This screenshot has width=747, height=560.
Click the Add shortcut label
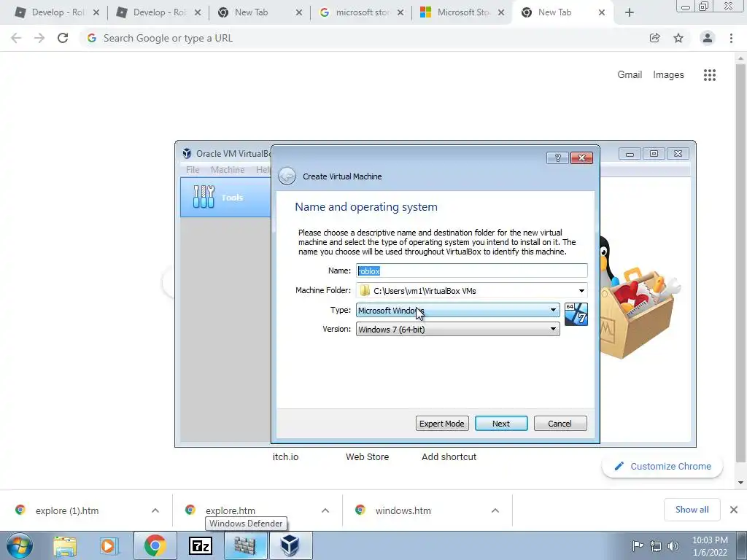[449, 456]
